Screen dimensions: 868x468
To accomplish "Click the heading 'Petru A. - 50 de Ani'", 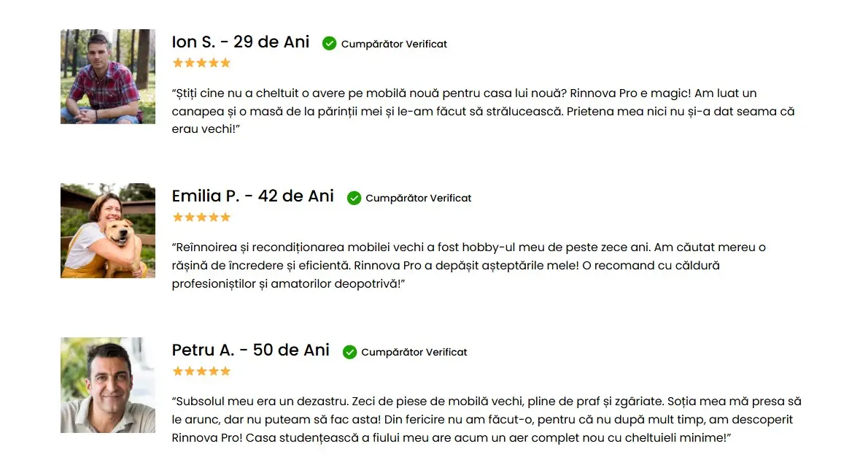I will [x=250, y=350].
